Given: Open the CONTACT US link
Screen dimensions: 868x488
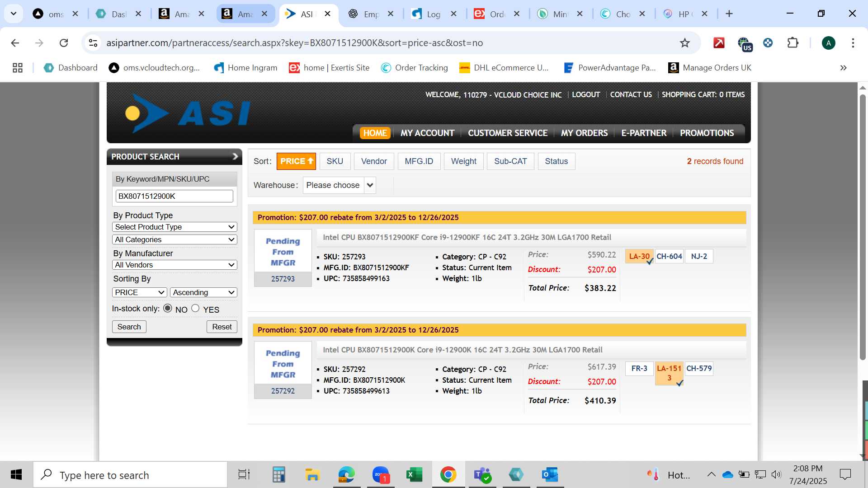Looking at the screenshot, I should click(631, 94).
